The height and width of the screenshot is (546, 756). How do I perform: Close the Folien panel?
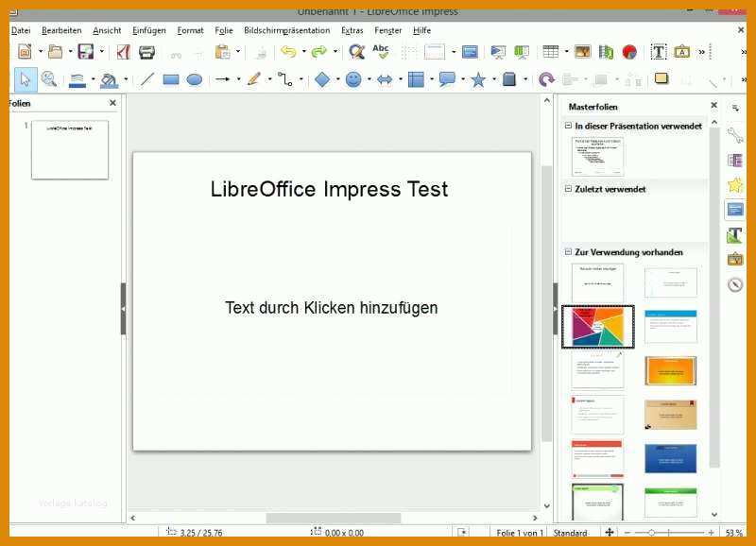coord(112,103)
